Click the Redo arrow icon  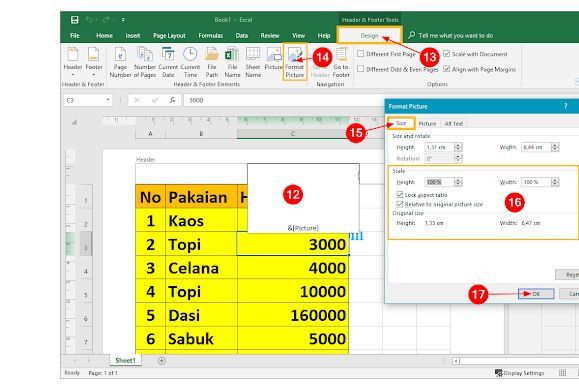[x=106, y=20]
